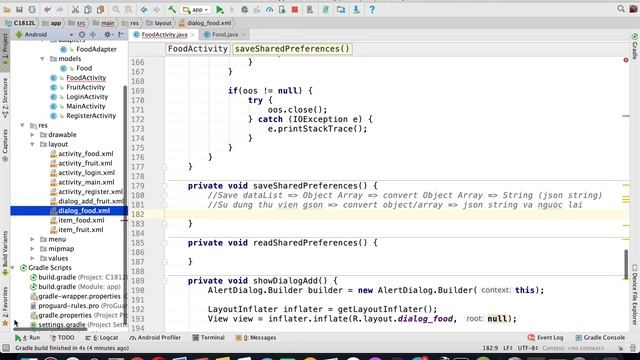Viewport: 640px width, 360px height.
Task: Click the Paste toolbar icon
Action: (100, 9)
